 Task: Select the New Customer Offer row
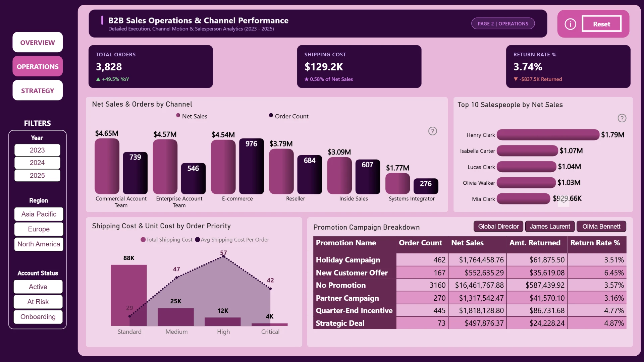[x=470, y=273]
